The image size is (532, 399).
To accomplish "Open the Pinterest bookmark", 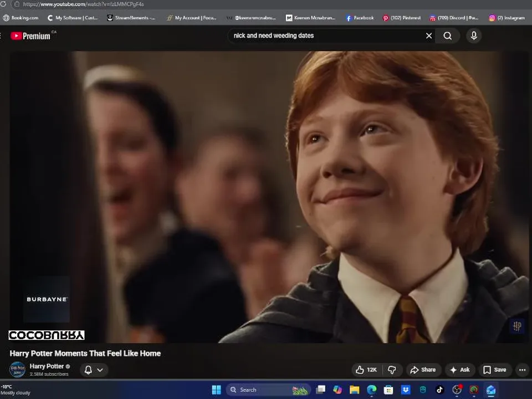I will pos(402,18).
